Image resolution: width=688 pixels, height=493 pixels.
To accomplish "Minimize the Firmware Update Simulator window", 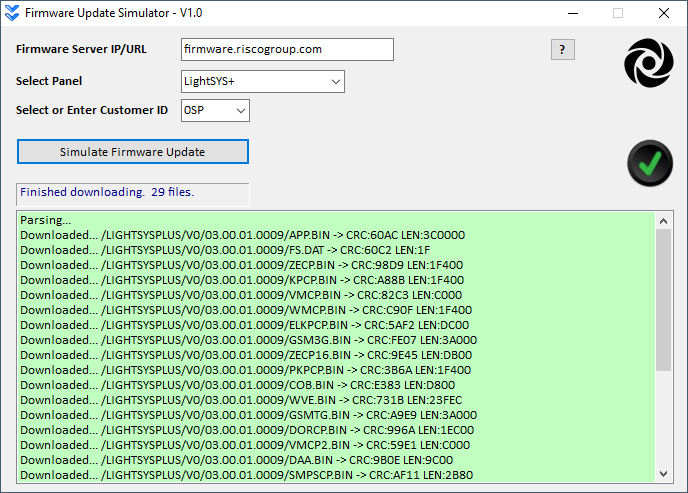I will tap(573, 13).
